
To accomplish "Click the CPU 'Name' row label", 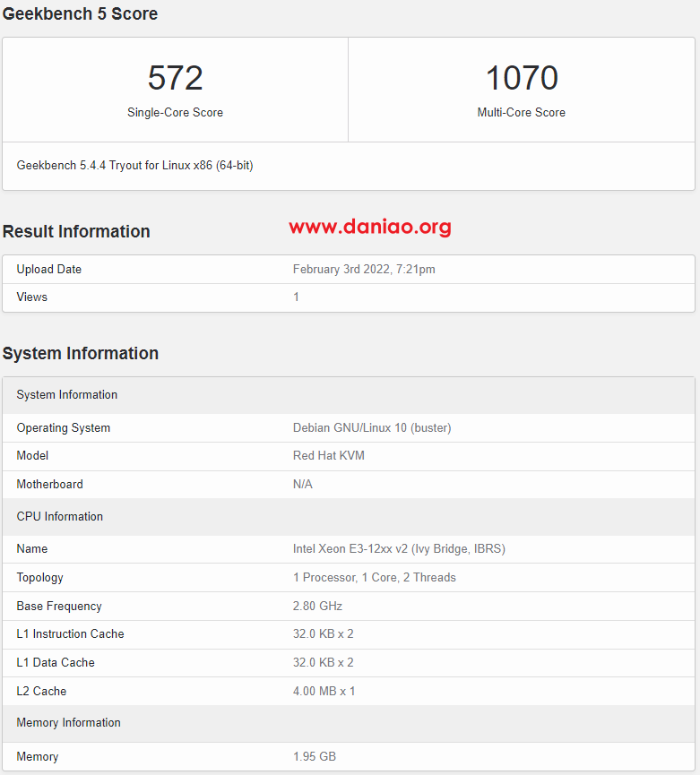I will [x=32, y=549].
